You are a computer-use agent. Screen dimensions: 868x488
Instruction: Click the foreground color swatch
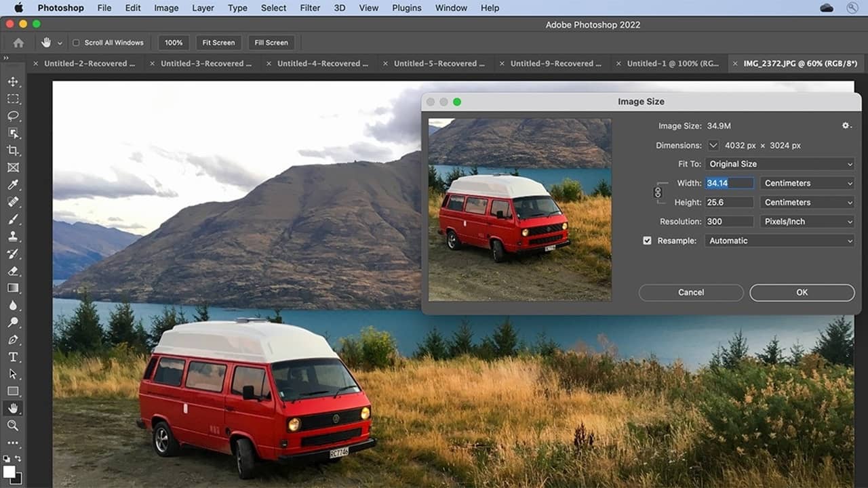[x=9, y=472]
